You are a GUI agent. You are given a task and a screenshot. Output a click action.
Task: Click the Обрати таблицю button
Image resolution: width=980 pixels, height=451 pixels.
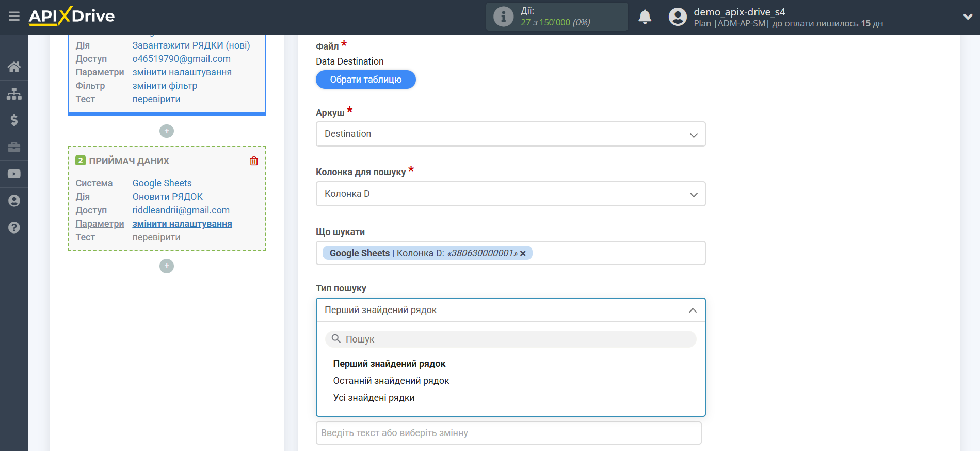(366, 80)
